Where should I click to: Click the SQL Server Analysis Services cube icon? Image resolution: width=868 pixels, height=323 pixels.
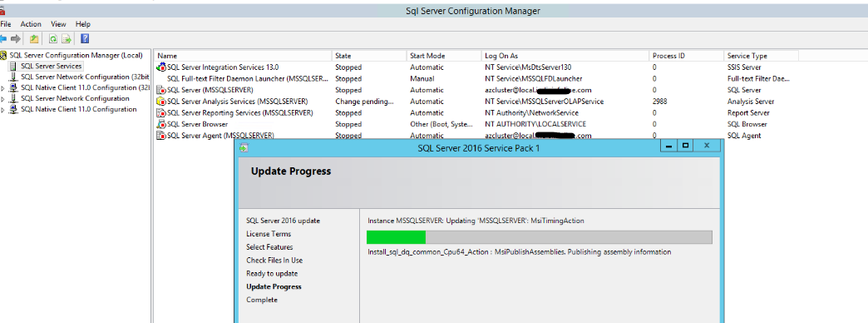161,102
